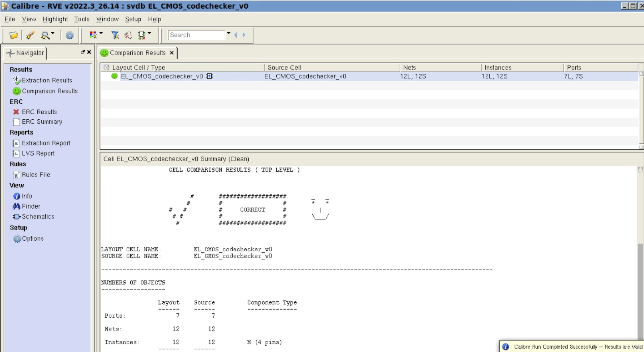Screen dimensions: 644x352
Task: Click the open database folder icon
Action: pos(13,35)
